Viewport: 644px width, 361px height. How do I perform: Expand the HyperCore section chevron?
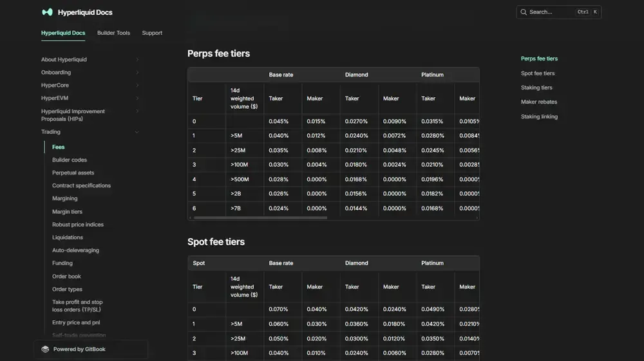point(137,86)
